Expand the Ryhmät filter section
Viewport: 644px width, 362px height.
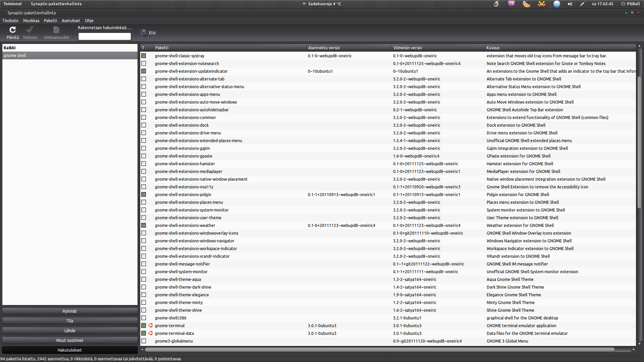pos(70,311)
